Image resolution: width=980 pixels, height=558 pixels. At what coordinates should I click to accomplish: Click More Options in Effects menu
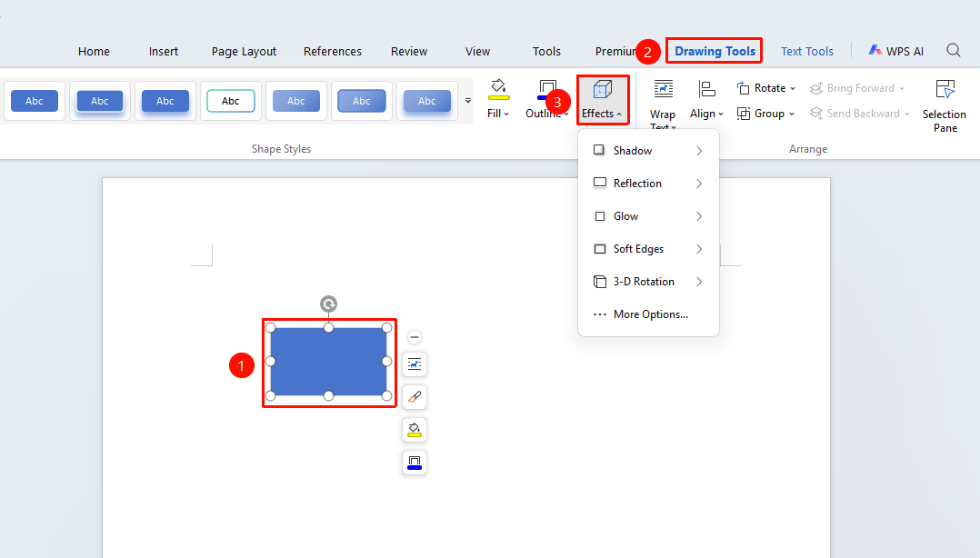[648, 314]
